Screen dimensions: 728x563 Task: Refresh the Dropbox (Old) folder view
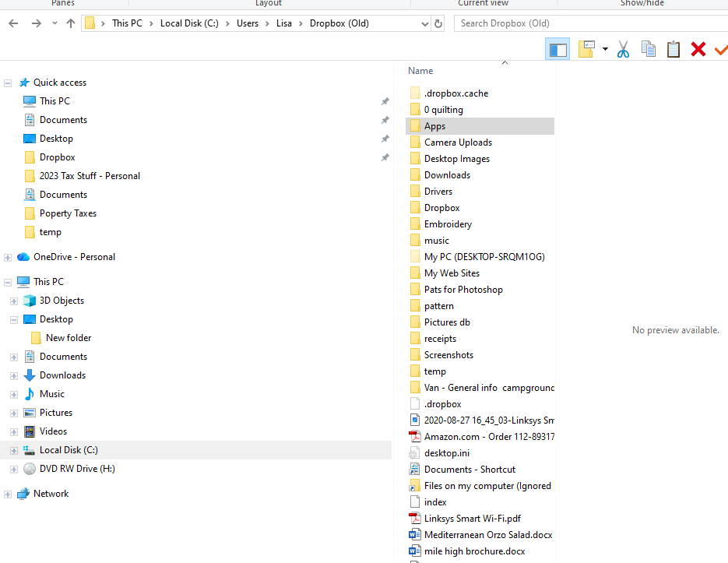438,23
